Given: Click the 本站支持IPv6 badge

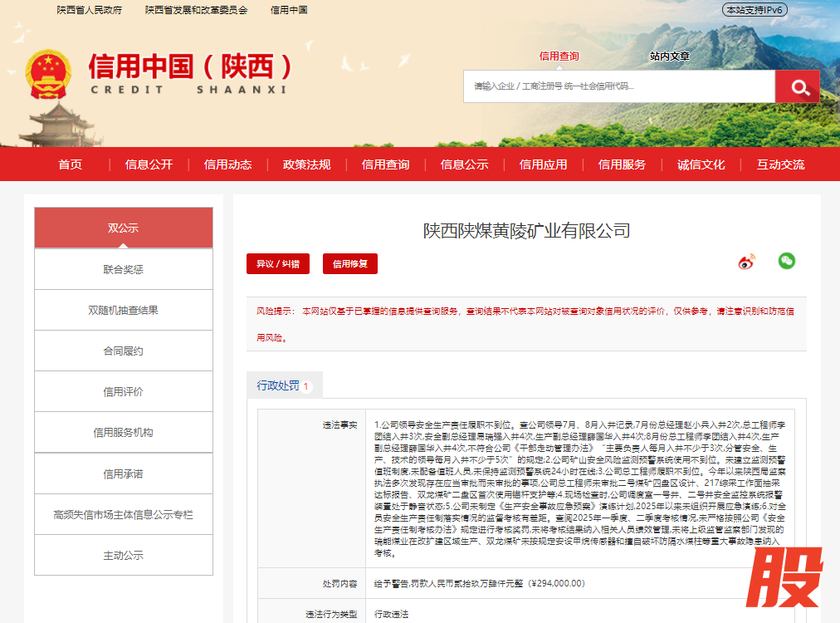Looking at the screenshot, I should pyautogui.click(x=755, y=10).
